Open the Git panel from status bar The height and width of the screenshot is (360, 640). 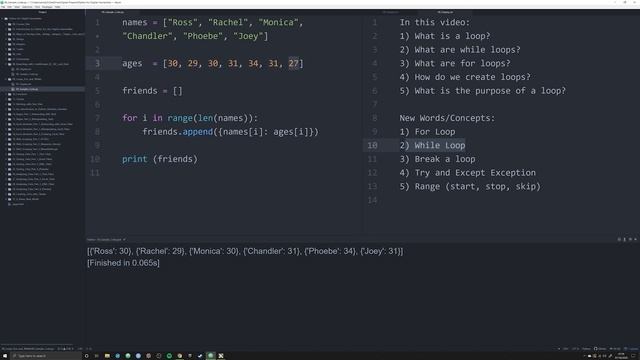[x=615, y=349]
